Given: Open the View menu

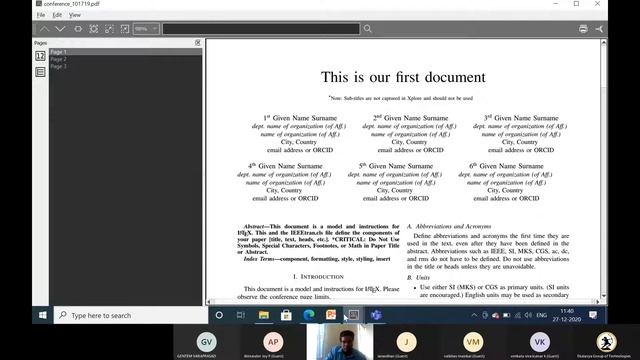Looking at the screenshot, I should point(75,15).
